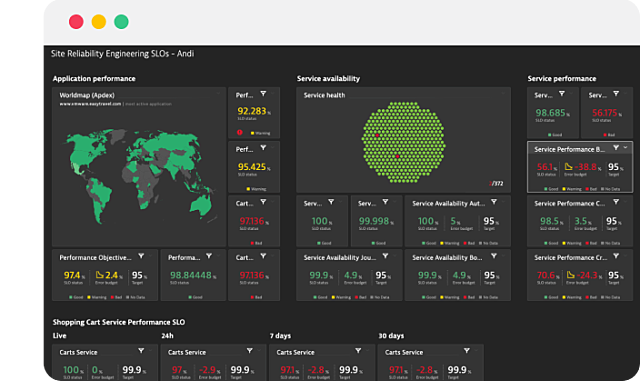Expand chevron on Perf... 92.283 tile
Screen dimensions: 640x381
(x=273, y=94)
